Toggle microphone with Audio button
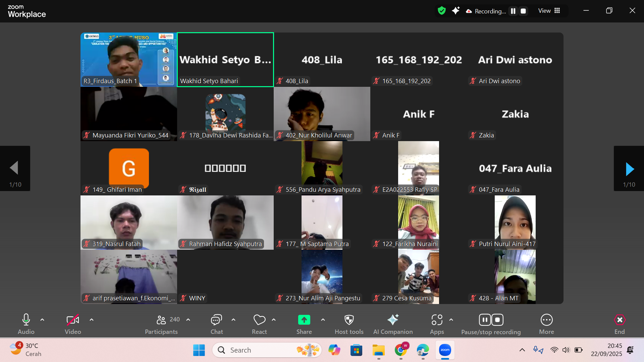This screenshot has width=644, height=362. coord(26,320)
